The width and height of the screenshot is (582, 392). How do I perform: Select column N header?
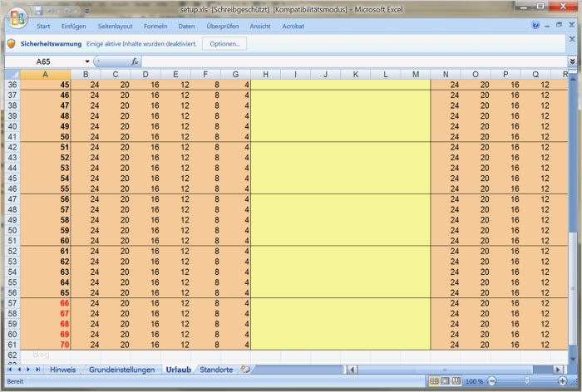pos(446,74)
